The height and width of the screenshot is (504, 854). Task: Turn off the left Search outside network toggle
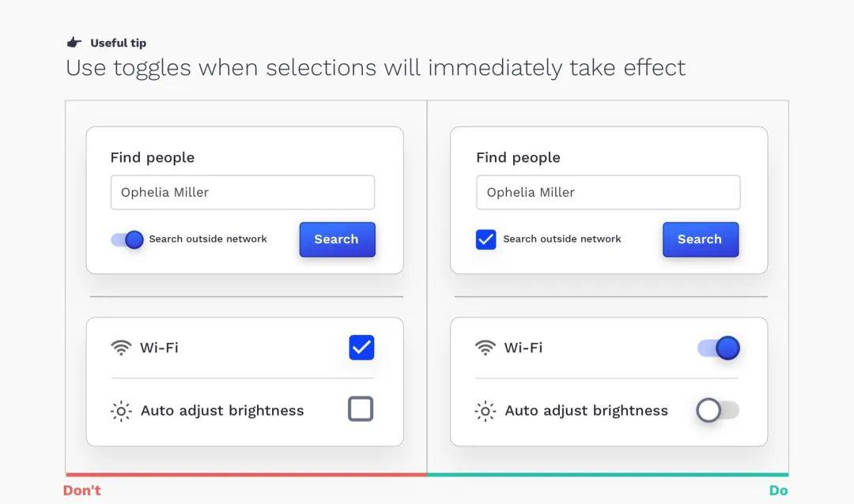127,239
